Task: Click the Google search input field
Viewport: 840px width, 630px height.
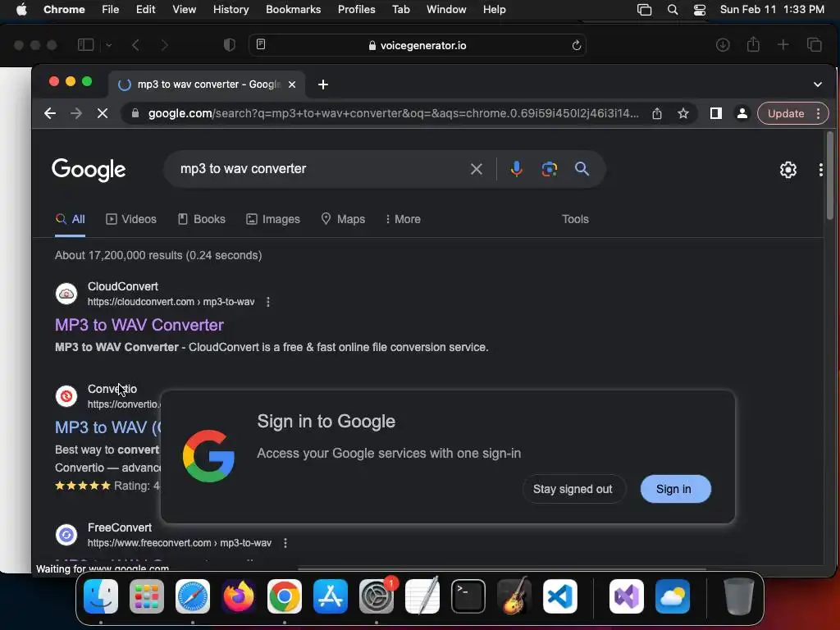Action: click(x=322, y=169)
